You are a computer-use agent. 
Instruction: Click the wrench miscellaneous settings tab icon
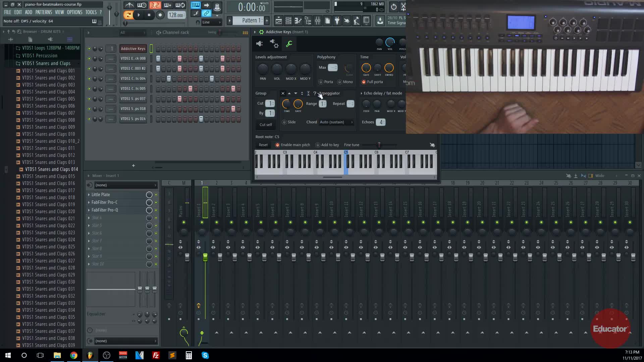pyautogui.click(x=289, y=44)
